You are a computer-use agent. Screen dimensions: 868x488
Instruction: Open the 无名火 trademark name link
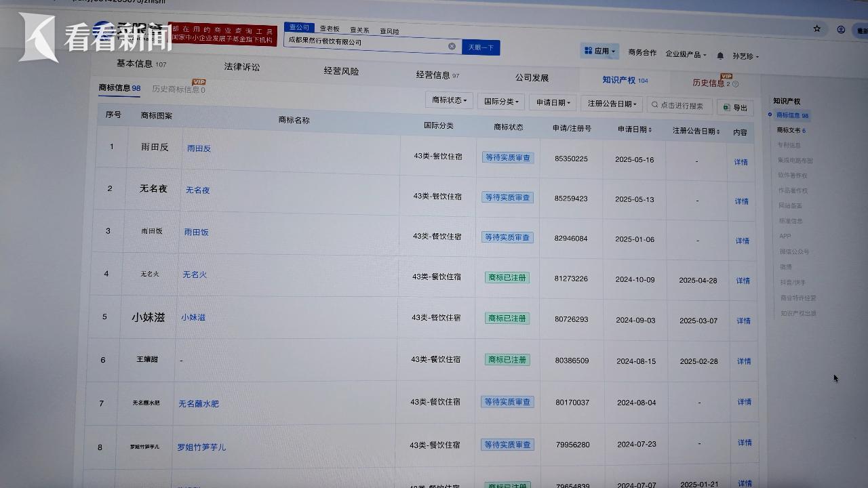pyautogui.click(x=195, y=274)
